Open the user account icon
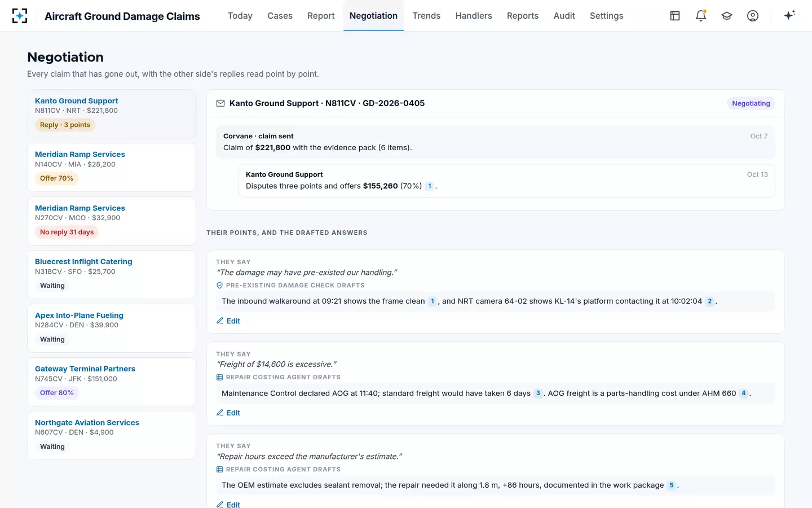Image resolution: width=812 pixels, height=508 pixels. coord(753,16)
